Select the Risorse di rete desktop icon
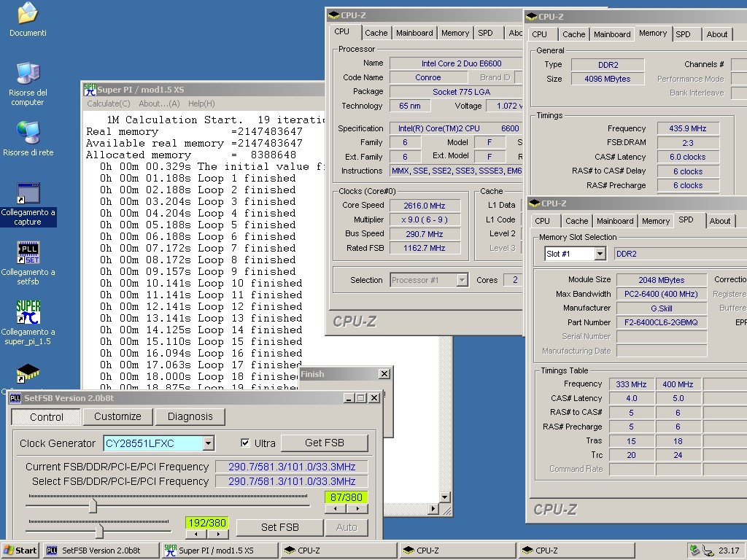 click(x=28, y=133)
